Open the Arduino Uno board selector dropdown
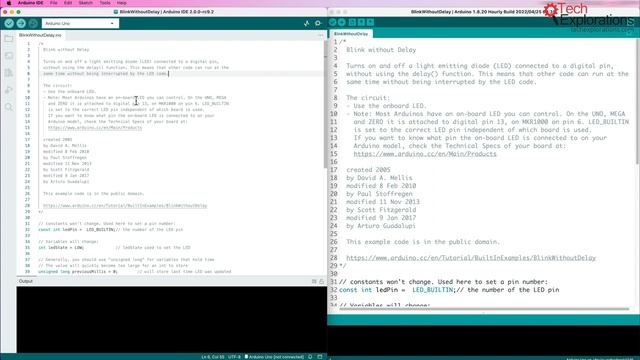Screen dimensions: 640x360 coord(80,24)
